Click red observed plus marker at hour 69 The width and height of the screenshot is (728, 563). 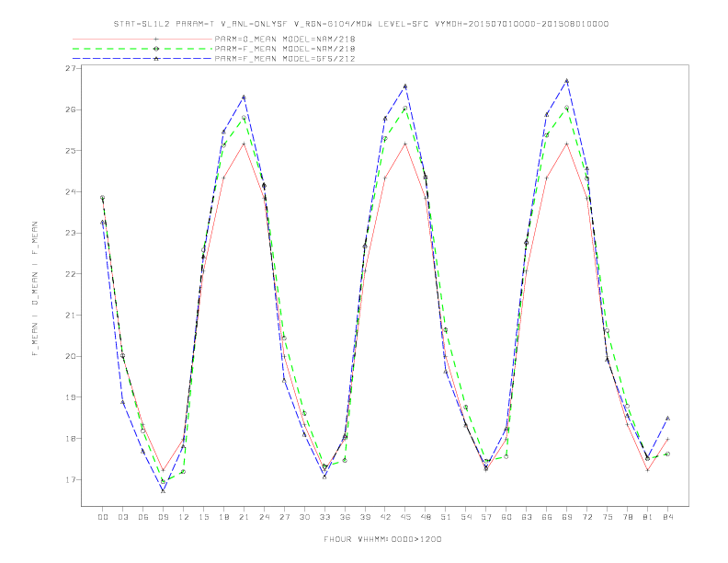[567, 144]
